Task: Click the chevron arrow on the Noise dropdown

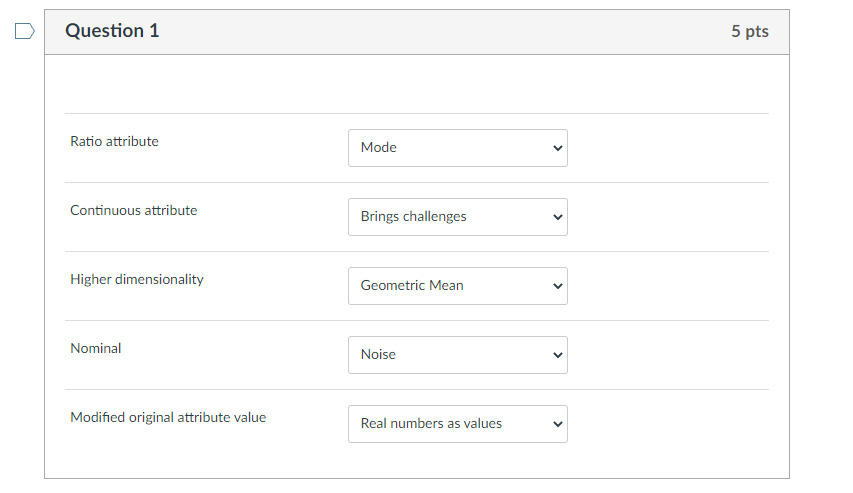Action: click(x=557, y=355)
